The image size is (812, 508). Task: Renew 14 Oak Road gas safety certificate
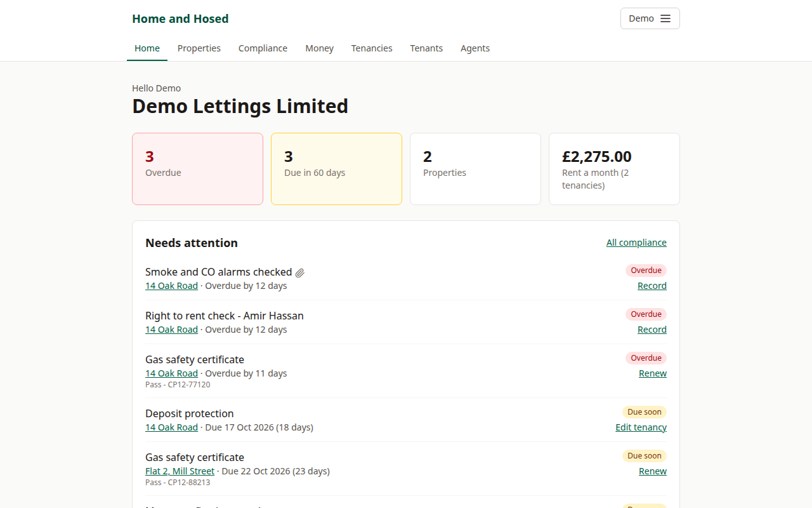click(653, 373)
